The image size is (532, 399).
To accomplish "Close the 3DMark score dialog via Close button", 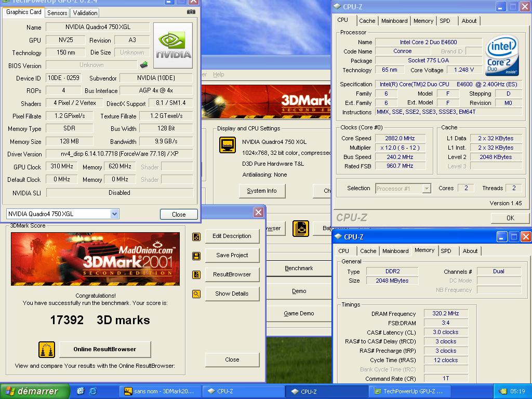I will (x=232, y=360).
